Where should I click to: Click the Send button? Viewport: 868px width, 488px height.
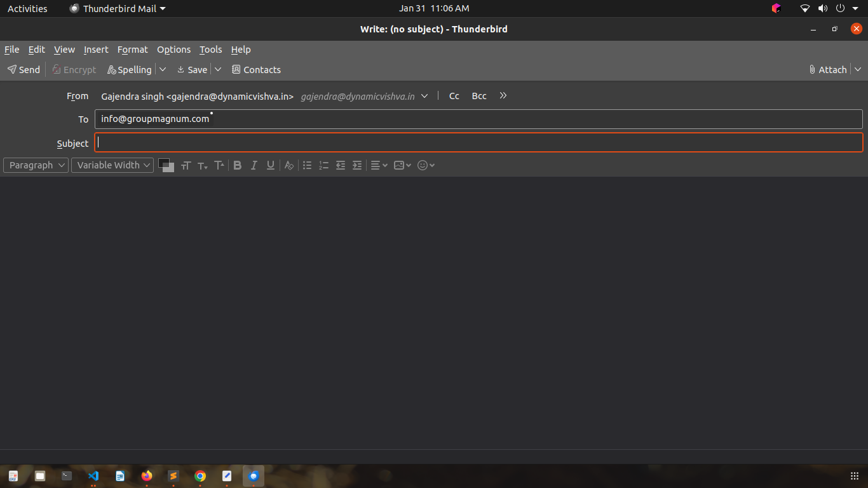pyautogui.click(x=24, y=70)
